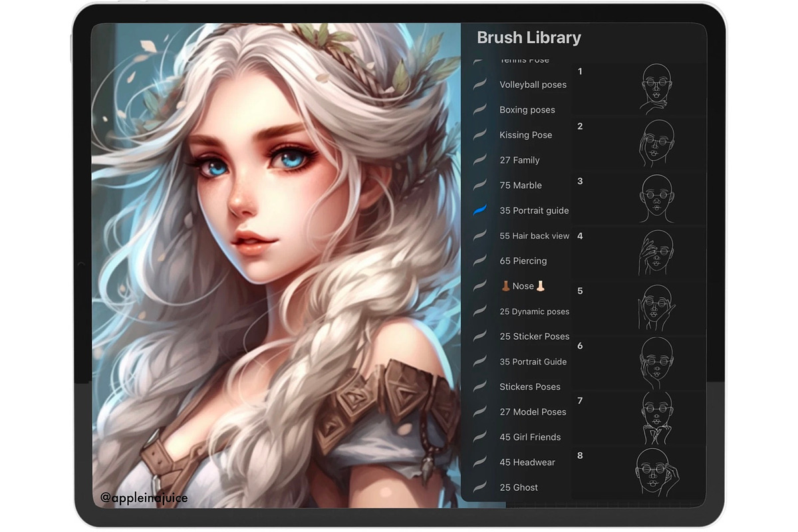Image resolution: width=798 pixels, height=532 pixels.
Task: Click the brush icon beside 75 Marble
Action: 479,185
